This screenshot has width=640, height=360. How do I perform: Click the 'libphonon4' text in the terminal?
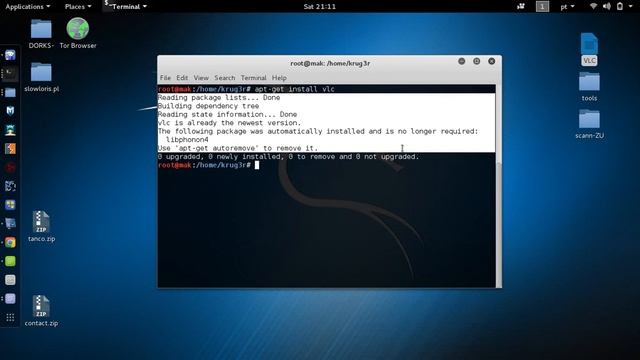coord(187,140)
